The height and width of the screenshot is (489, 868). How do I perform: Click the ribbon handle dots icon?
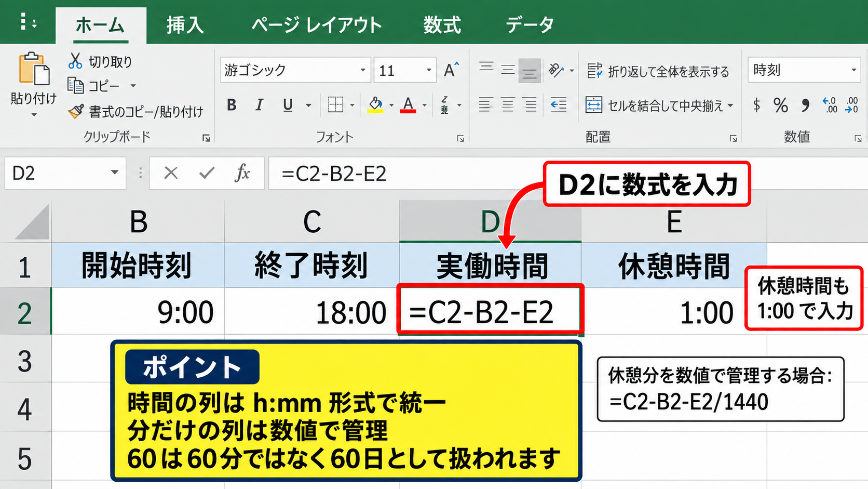point(28,22)
